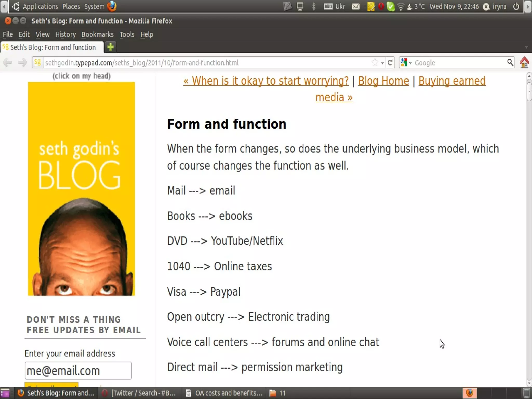Screen dimensions: 532x399
Task: Open "When is it okay to start worrying?" link
Action: pyautogui.click(x=266, y=81)
